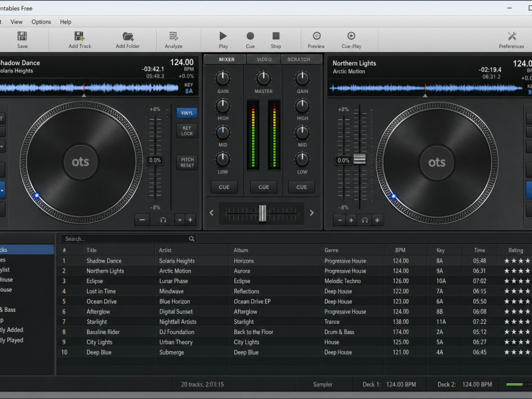The height and width of the screenshot is (399, 532).
Task: Click the Preview toolbar icon
Action: [x=317, y=36]
